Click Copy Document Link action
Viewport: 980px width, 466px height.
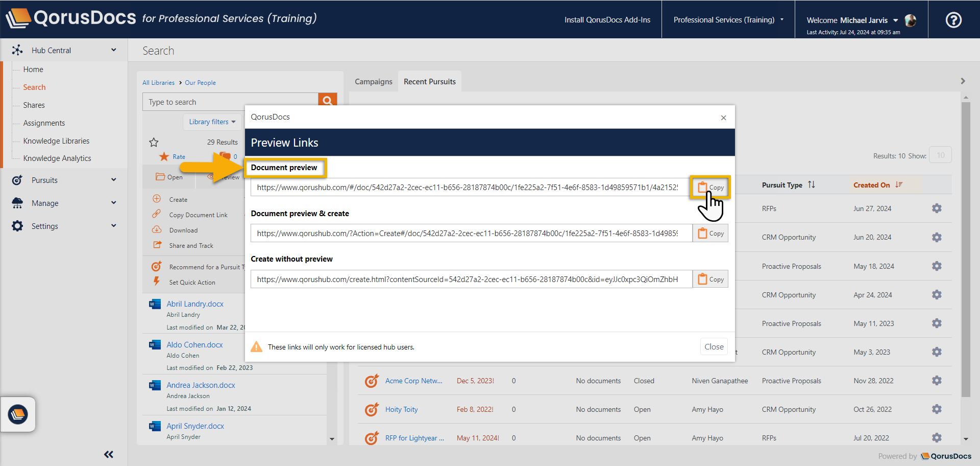click(x=198, y=215)
